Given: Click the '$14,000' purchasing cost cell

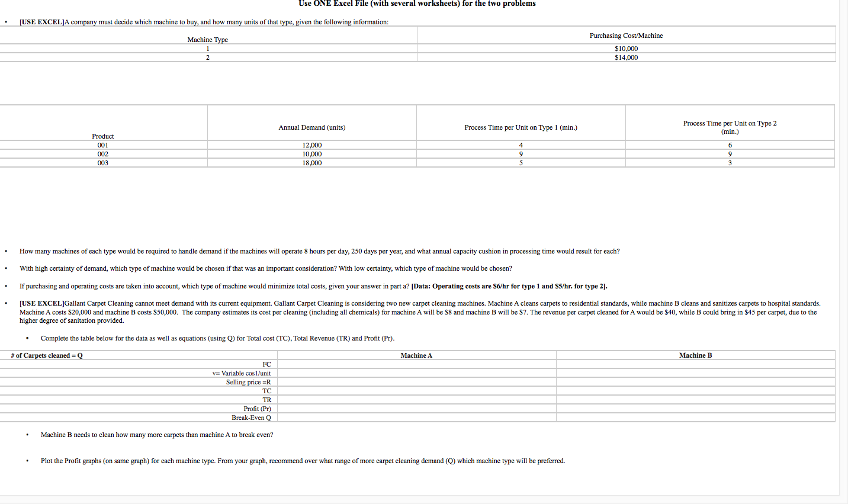Looking at the screenshot, I should click(626, 57).
